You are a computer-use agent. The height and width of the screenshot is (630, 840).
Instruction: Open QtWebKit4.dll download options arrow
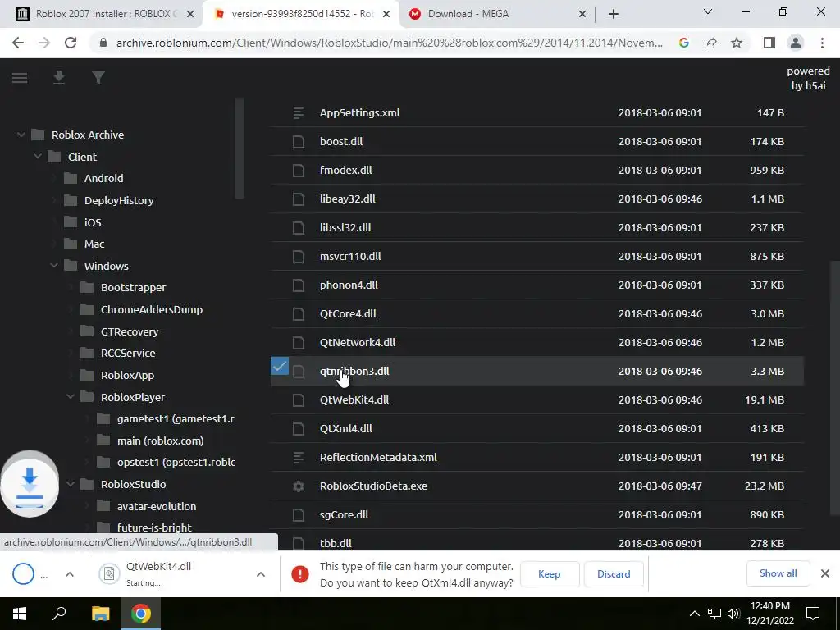(x=261, y=574)
